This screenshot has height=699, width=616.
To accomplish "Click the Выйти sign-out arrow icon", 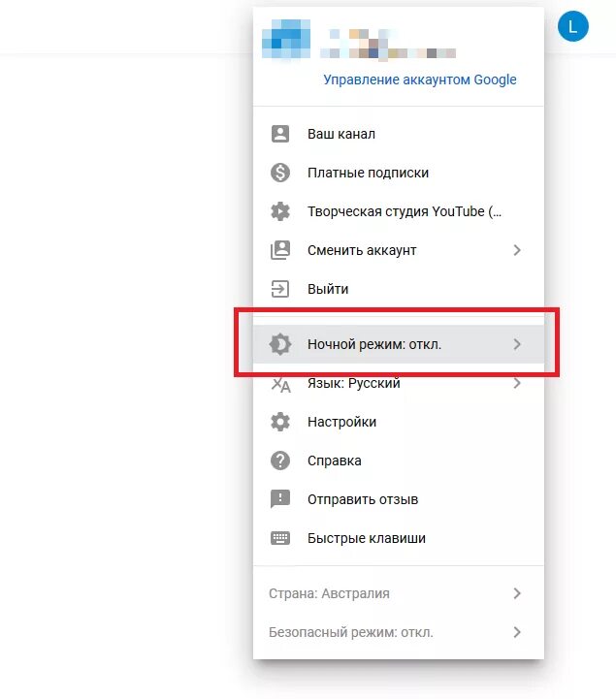I will pyautogui.click(x=280, y=289).
